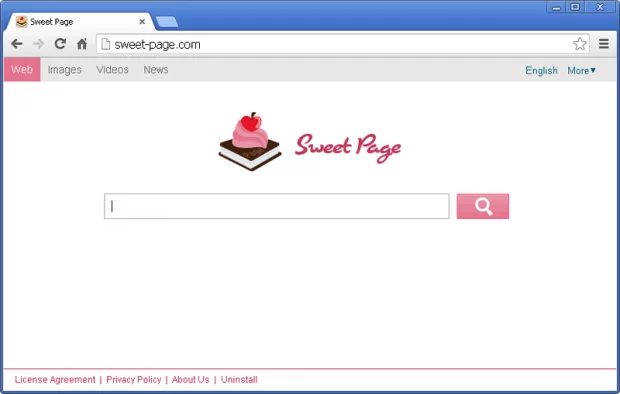Switch to the Web search tab
Image resolution: width=620 pixels, height=394 pixels.
22,70
